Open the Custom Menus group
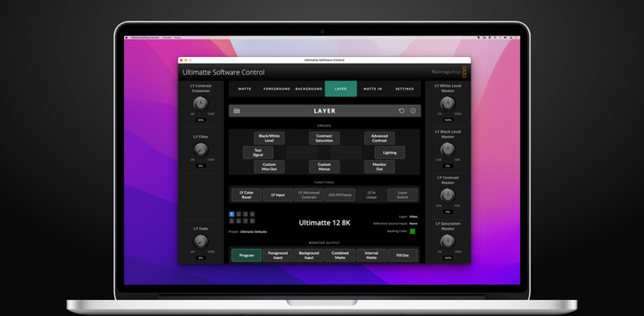 (325, 167)
